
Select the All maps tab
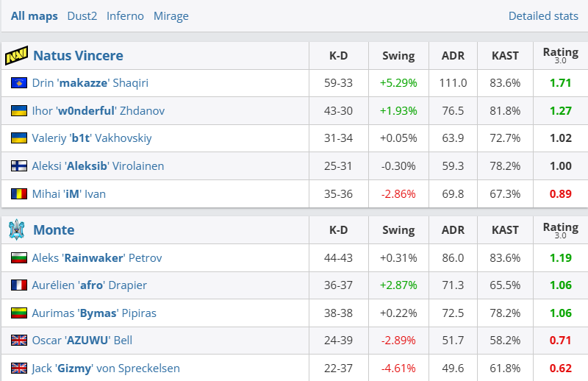coord(34,15)
